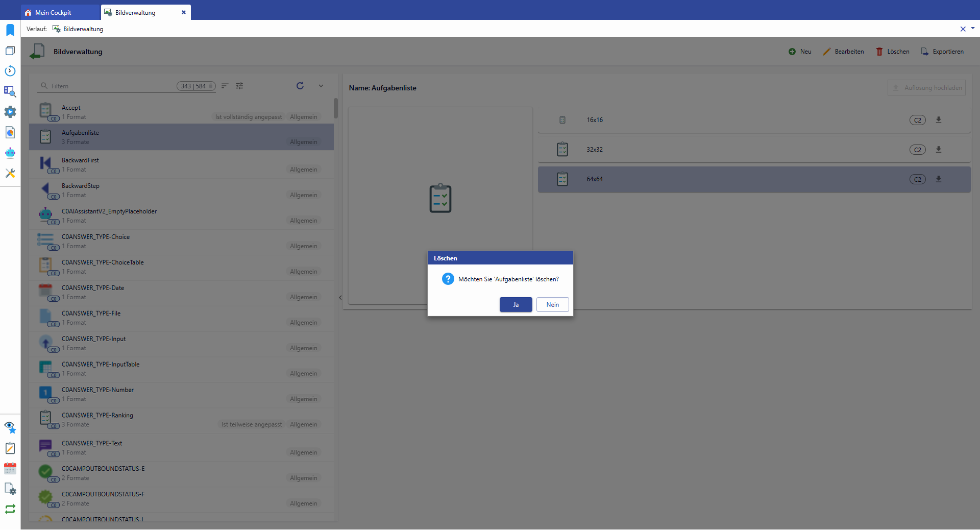The image size is (980, 530).
Task: Open the green loop arrows sidebar icon
Action: (10, 509)
